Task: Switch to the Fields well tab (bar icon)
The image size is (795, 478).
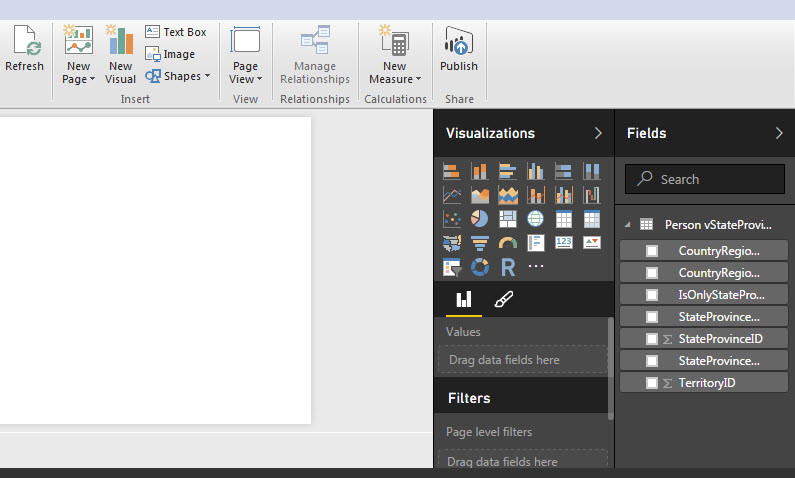Action: (464, 299)
